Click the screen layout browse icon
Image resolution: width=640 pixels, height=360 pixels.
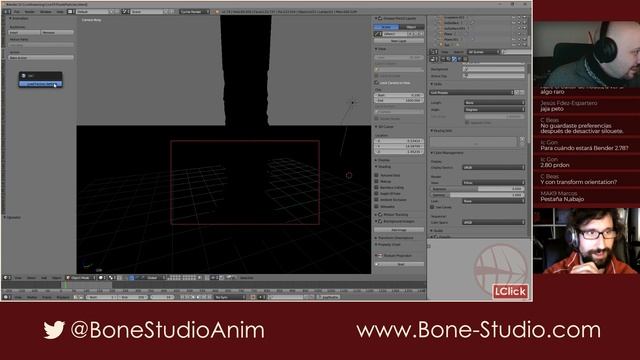pyautogui.click(x=71, y=12)
